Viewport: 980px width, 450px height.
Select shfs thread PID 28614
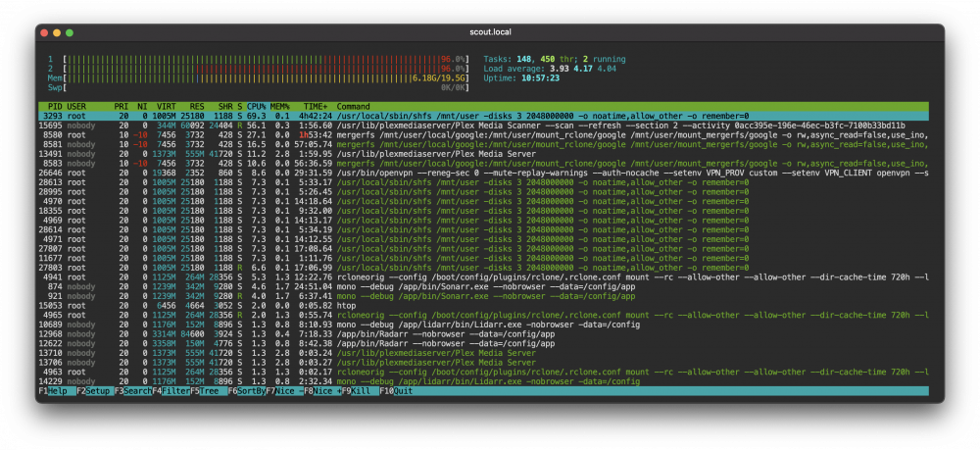(x=483, y=229)
